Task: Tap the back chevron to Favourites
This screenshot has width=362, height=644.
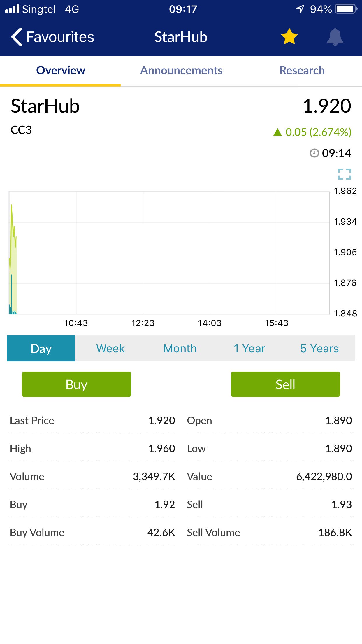Action: click(17, 37)
